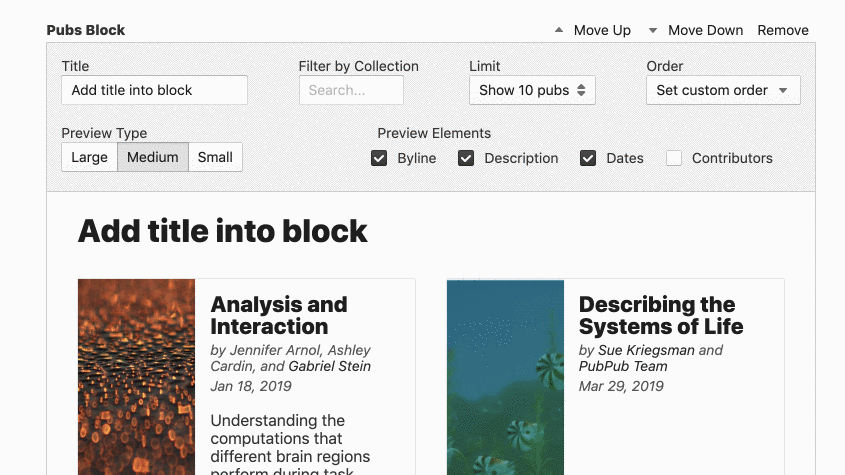Screen dimensions: 845x475
Task: Select Medium preview type
Action: click(x=152, y=157)
